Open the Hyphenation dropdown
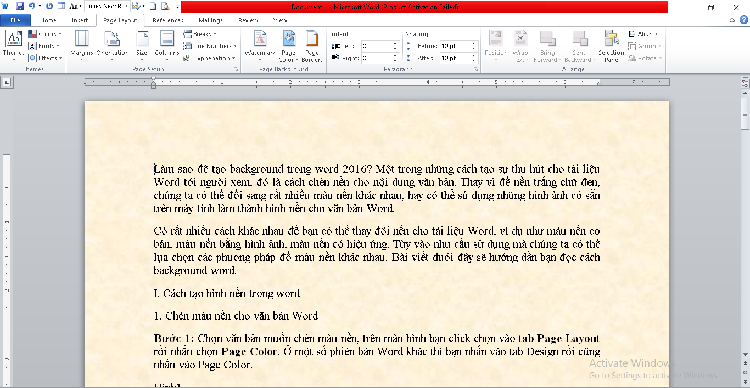The image size is (750, 388). point(210,58)
